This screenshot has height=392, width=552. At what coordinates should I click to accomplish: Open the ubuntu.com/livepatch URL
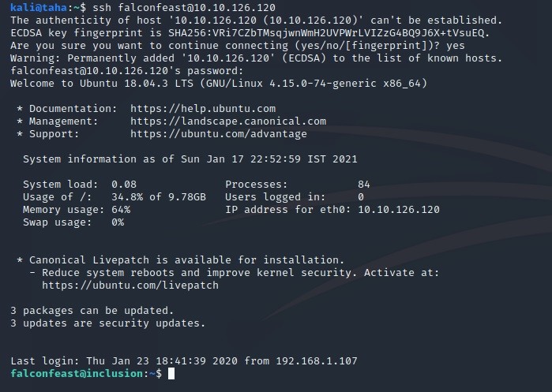click(x=130, y=285)
